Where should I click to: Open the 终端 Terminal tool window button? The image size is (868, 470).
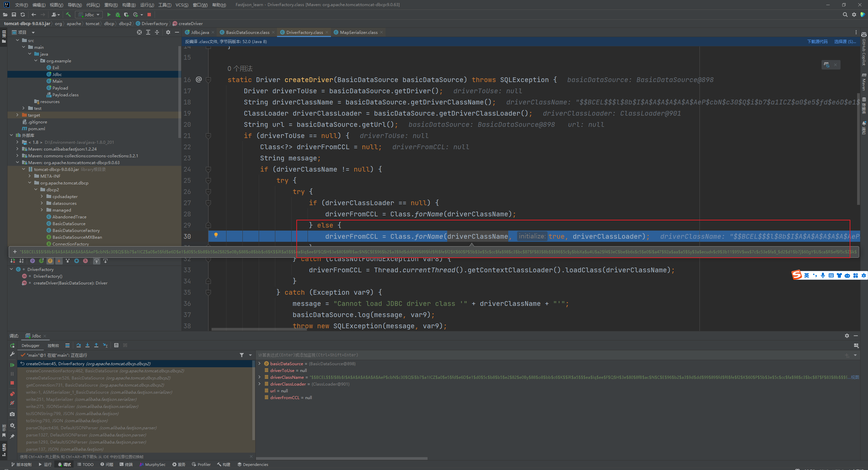coord(126,465)
